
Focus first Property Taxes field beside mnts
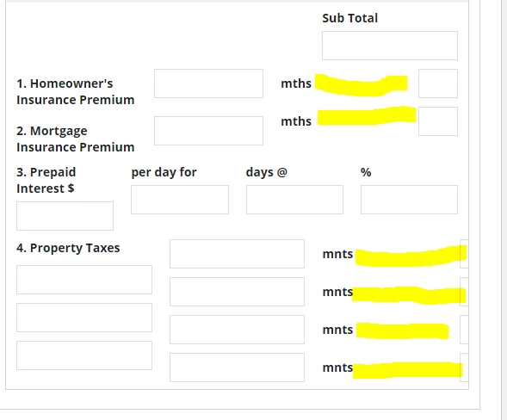(x=237, y=254)
